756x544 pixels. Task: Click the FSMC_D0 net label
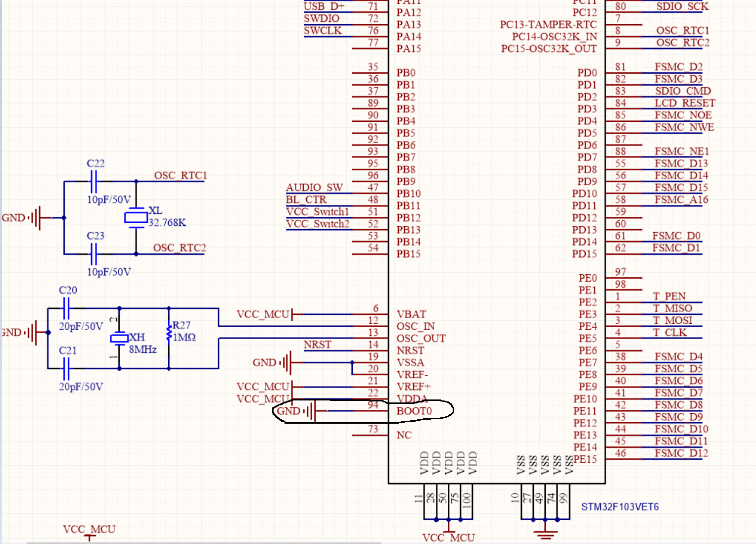tap(676, 236)
